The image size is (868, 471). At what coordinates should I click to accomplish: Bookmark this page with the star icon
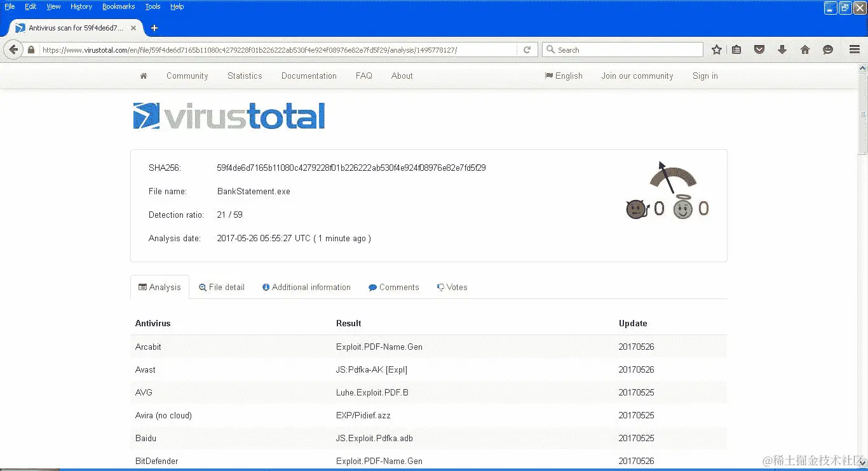[717, 50]
